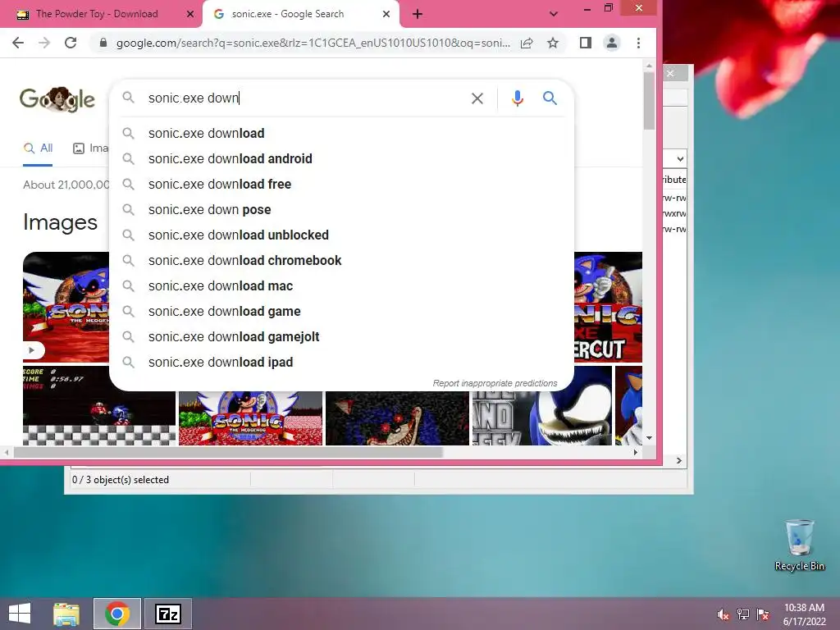Viewport: 840px width, 630px height.
Task: Choose suggestion sonic.exe download free
Action: coord(341,185)
